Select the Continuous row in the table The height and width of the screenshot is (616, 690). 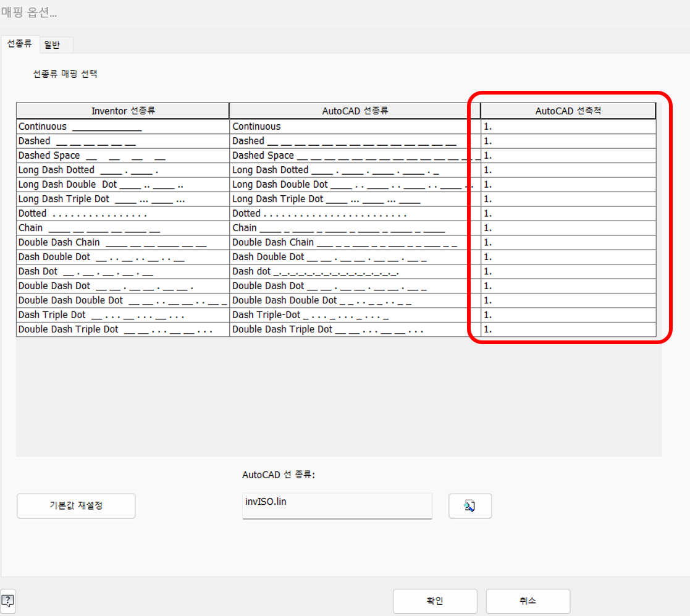(x=122, y=126)
